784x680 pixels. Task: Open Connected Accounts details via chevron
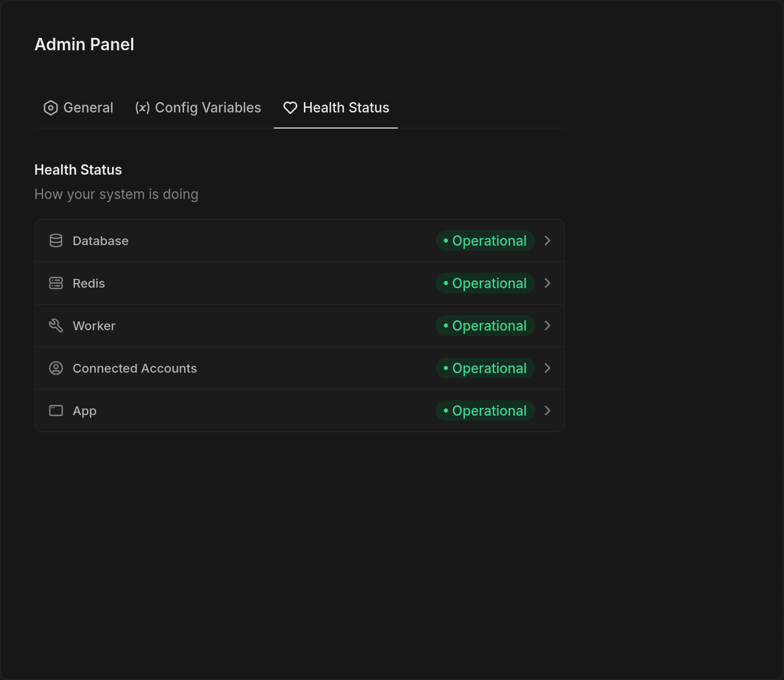548,368
